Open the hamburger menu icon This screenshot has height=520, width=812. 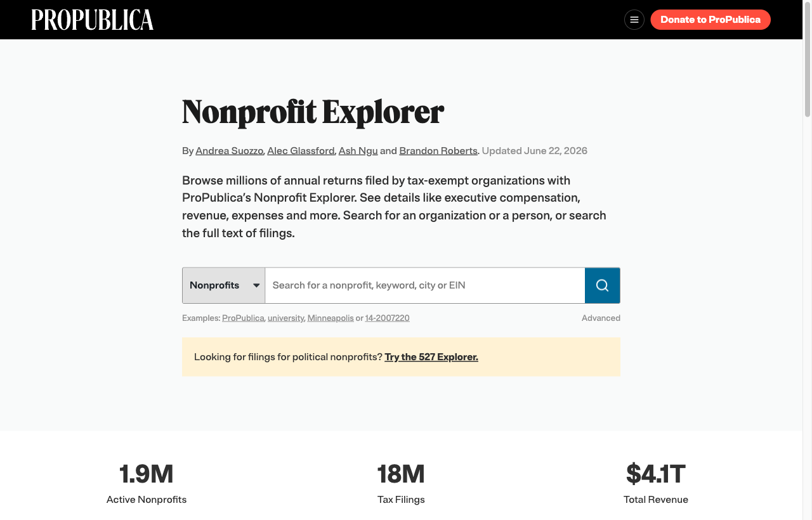click(x=634, y=20)
